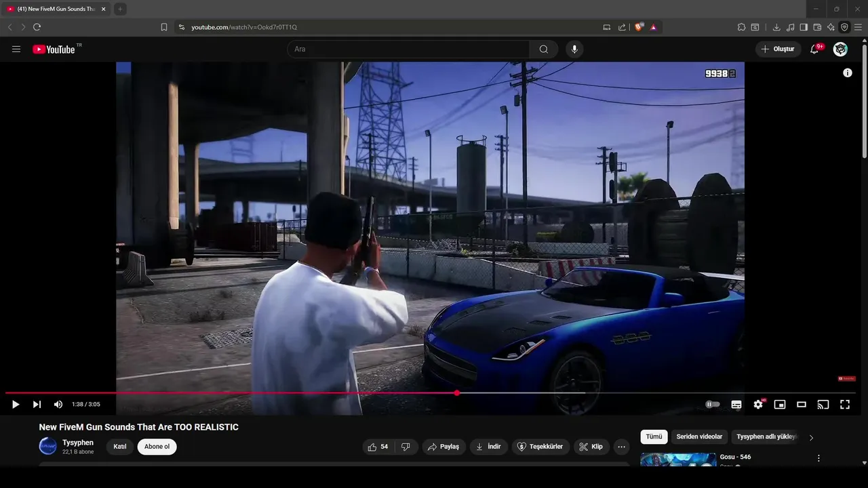Open the notifications bell
Viewport: 868px width, 488px height.
click(x=814, y=49)
